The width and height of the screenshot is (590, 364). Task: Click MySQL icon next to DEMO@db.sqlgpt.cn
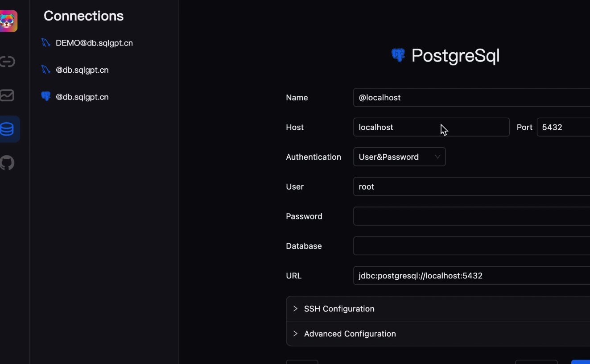tap(45, 43)
